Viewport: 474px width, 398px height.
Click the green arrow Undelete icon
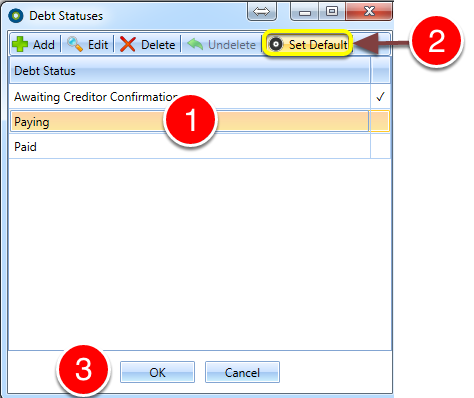195,44
